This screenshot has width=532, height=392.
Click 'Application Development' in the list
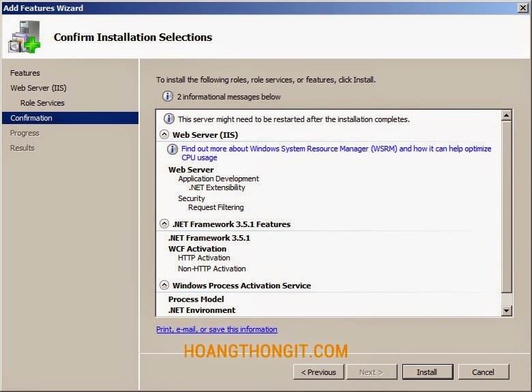tap(218, 179)
